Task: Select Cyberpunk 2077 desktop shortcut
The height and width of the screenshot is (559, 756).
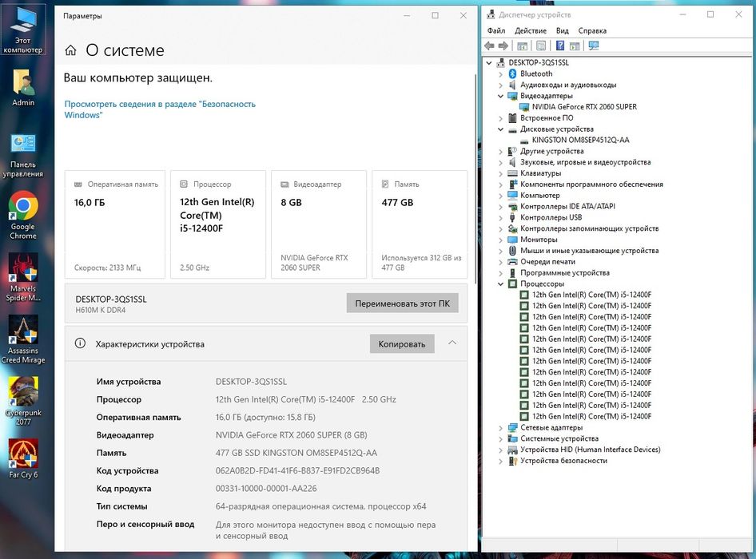Action: pos(22,402)
